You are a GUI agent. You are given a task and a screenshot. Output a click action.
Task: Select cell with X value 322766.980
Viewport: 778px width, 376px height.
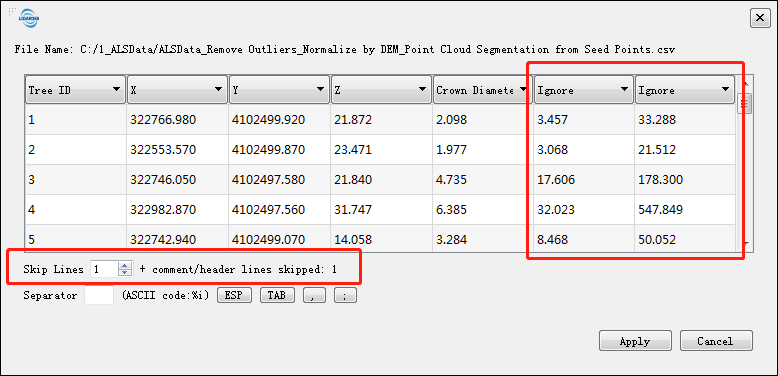177,120
